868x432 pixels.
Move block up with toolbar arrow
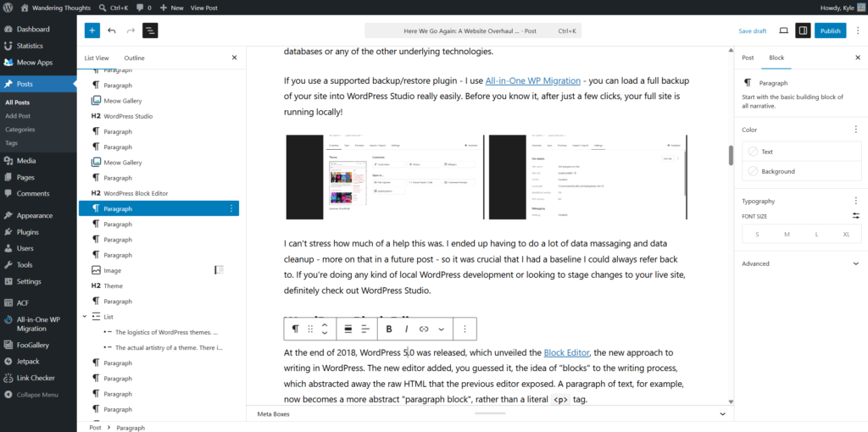pyautogui.click(x=325, y=325)
